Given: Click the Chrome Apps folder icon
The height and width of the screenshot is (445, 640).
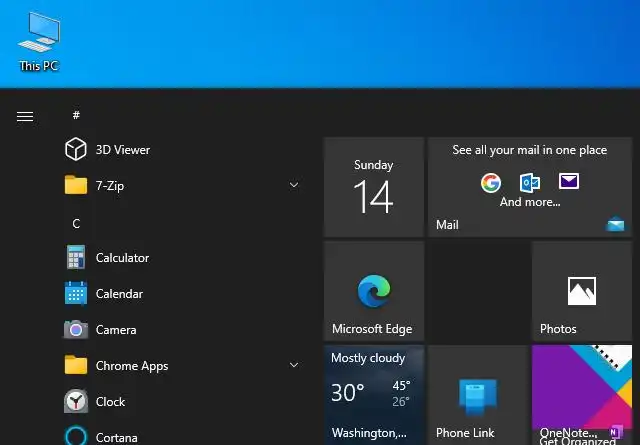Looking at the screenshot, I should [x=76, y=365].
